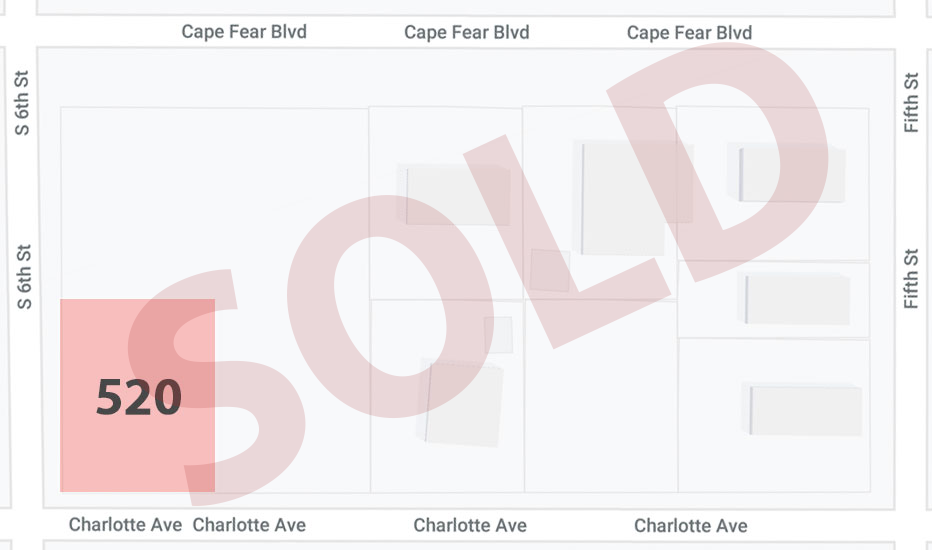Click the building in the bottom-right parcel
Viewport: 932px width, 550px height.
(x=805, y=409)
